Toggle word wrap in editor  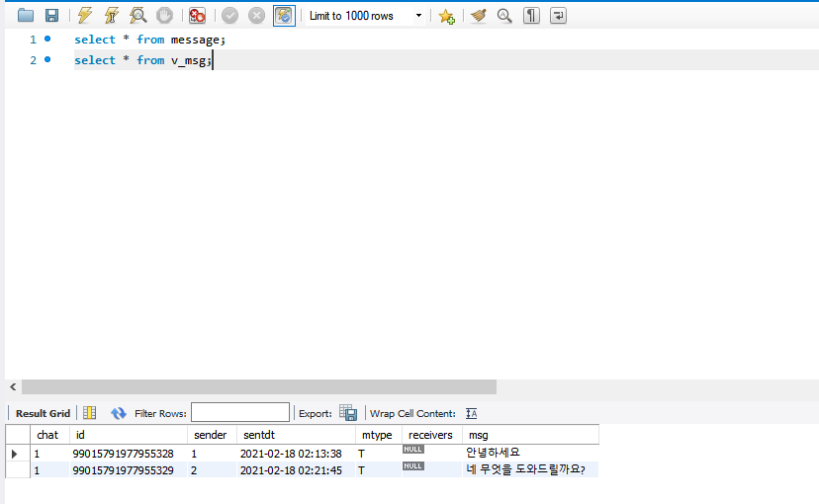tap(558, 16)
